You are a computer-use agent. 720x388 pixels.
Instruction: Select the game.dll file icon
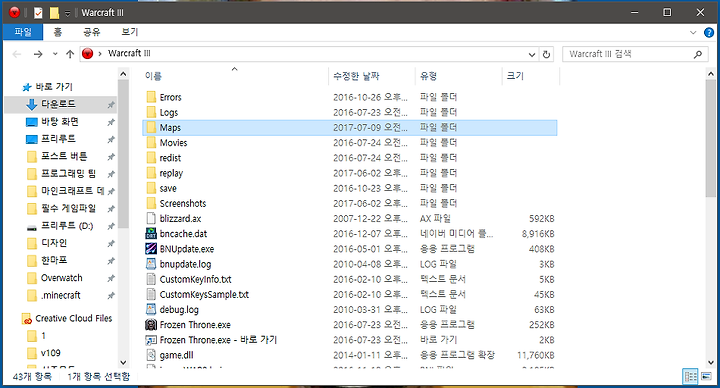[x=151, y=354]
